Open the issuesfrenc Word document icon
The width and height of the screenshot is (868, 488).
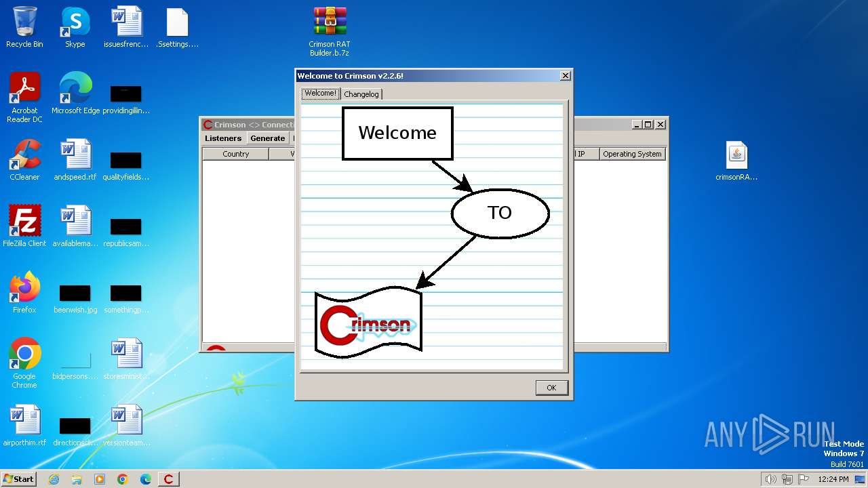pos(126,27)
